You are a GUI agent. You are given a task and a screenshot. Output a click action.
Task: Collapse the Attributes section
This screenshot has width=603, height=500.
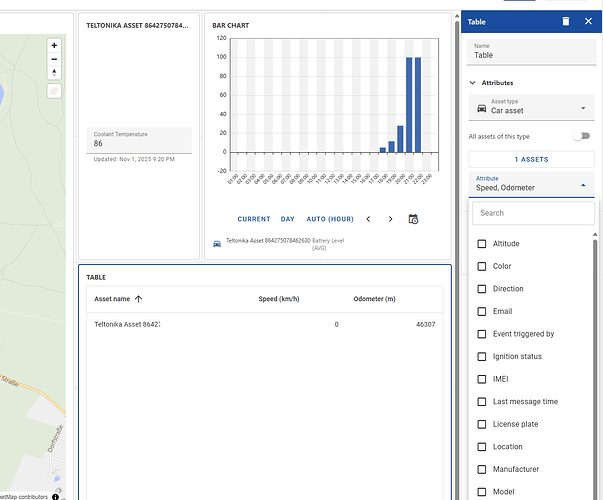[x=473, y=83]
